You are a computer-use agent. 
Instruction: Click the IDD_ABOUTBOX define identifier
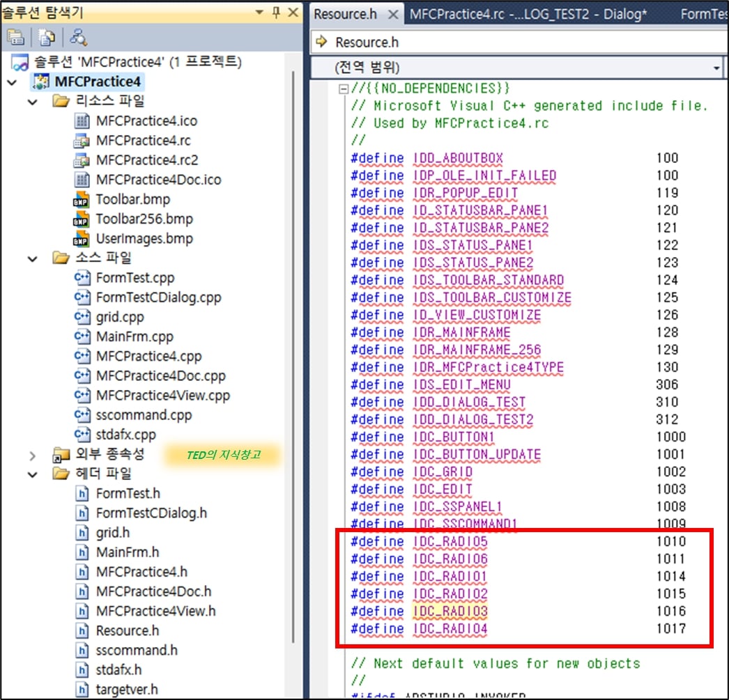coord(458,158)
